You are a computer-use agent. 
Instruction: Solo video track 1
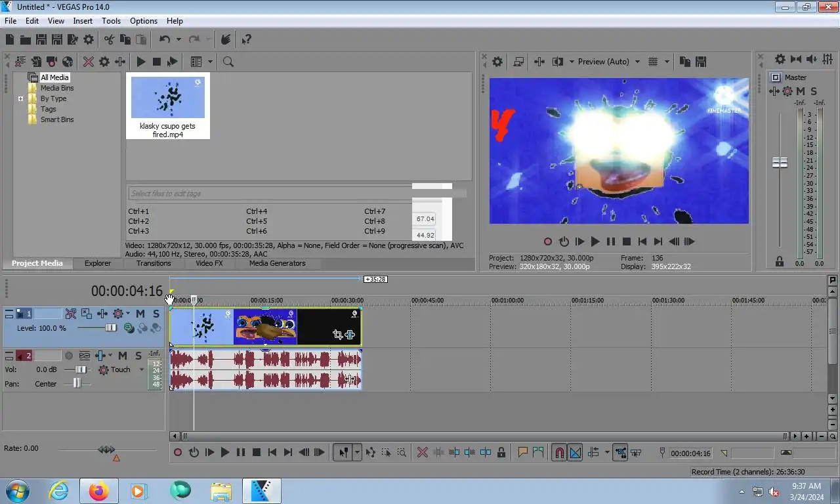[156, 314]
